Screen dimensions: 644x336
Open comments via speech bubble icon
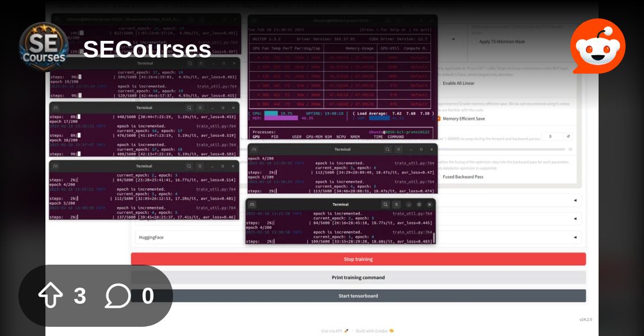click(x=118, y=296)
